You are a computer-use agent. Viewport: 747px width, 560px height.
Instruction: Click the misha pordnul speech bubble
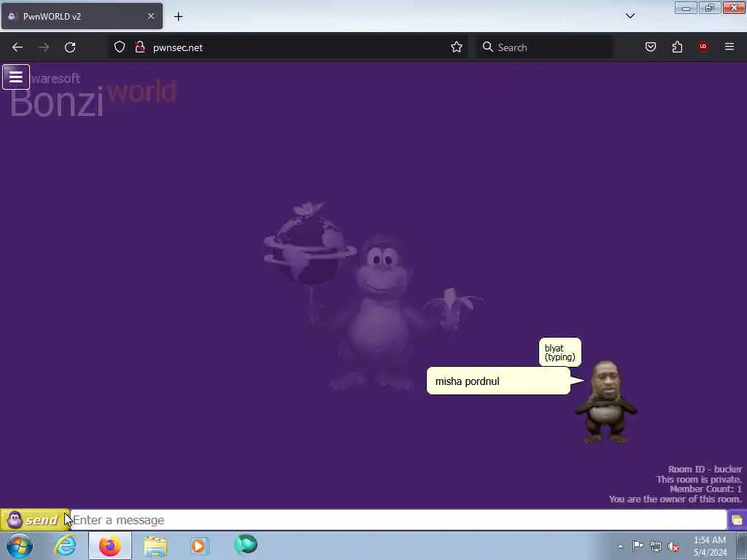[x=498, y=381]
